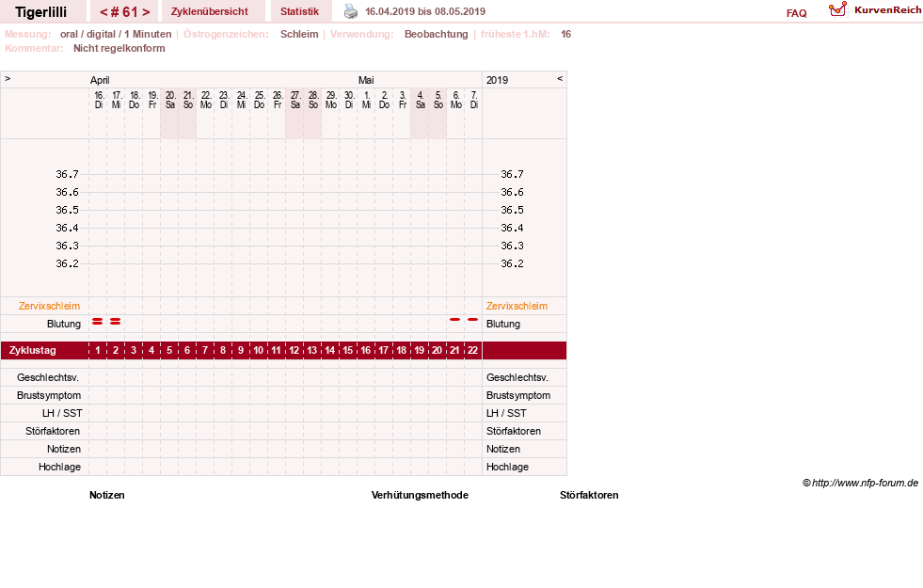Click spotting marker on cycle day 21
This screenshot has width=923, height=588.
[x=454, y=319]
